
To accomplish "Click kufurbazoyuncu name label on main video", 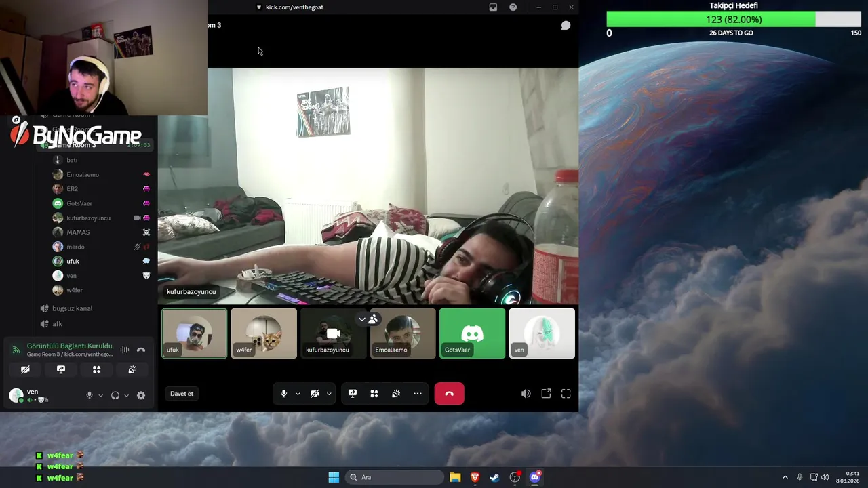I will 191,292.
